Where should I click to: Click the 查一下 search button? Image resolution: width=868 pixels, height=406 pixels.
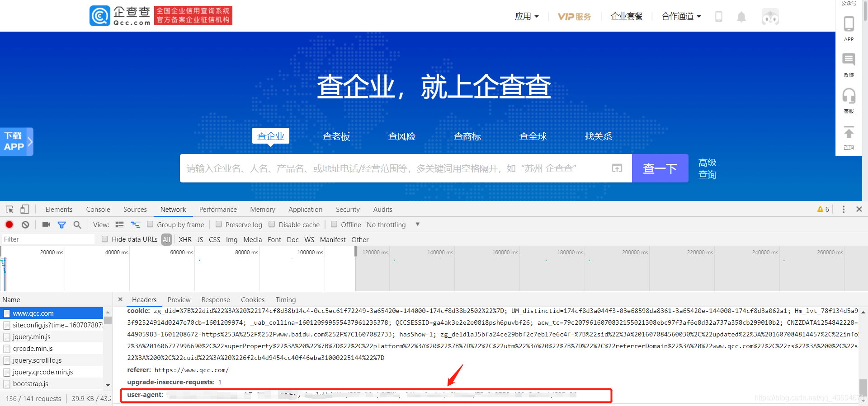click(660, 168)
